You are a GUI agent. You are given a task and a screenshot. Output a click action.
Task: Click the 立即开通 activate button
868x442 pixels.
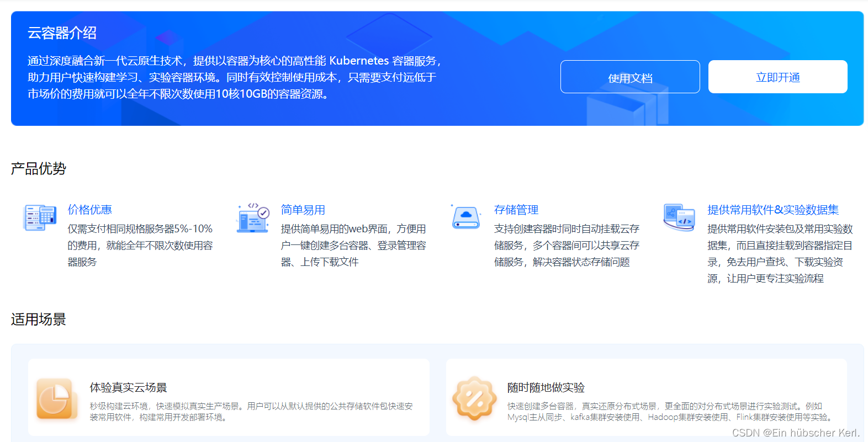777,77
